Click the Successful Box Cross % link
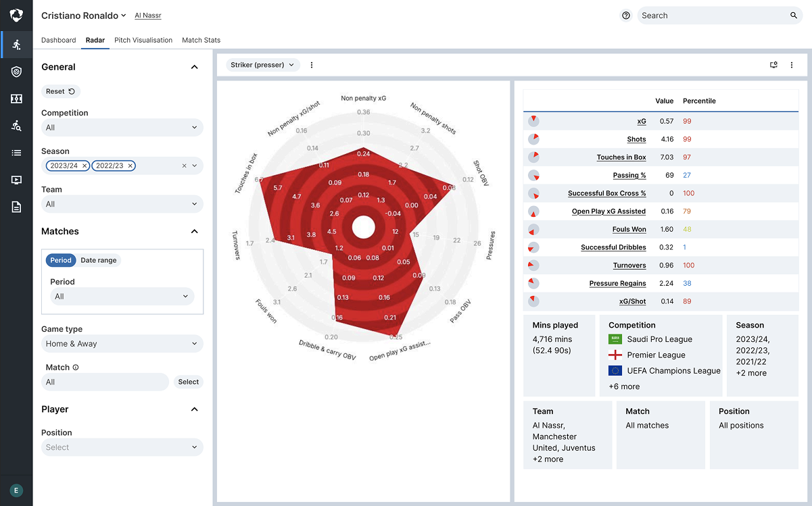The image size is (812, 506). 607,193
